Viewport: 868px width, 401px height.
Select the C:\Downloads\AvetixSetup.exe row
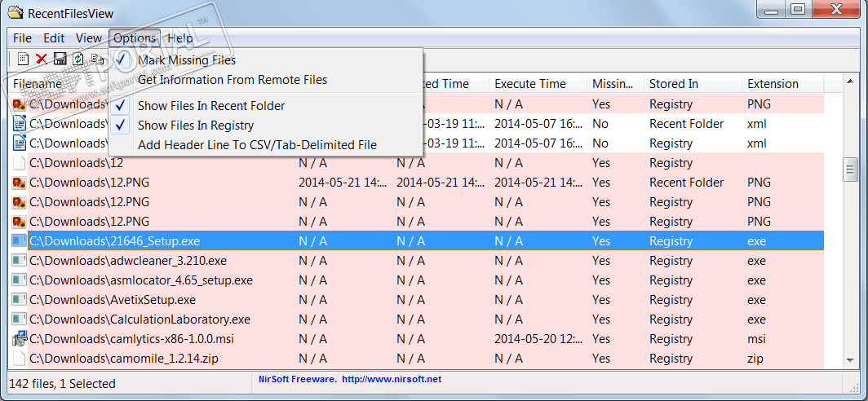point(113,300)
